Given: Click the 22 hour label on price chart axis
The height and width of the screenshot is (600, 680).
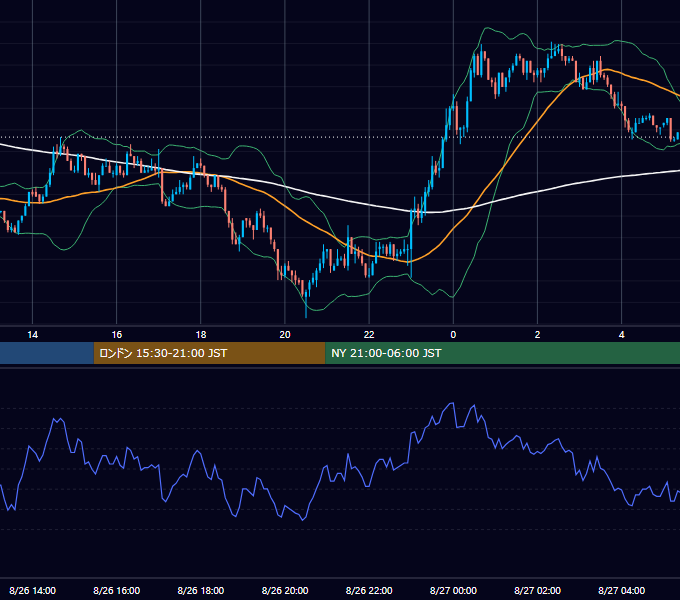Looking at the screenshot, I should pos(369,335).
